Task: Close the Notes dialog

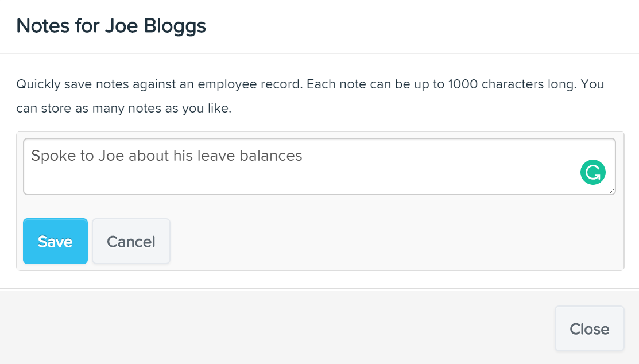Action: coord(589,328)
